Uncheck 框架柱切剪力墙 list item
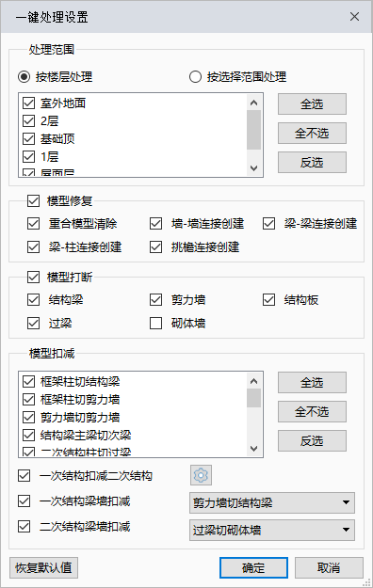The image size is (373, 588). 29,400
